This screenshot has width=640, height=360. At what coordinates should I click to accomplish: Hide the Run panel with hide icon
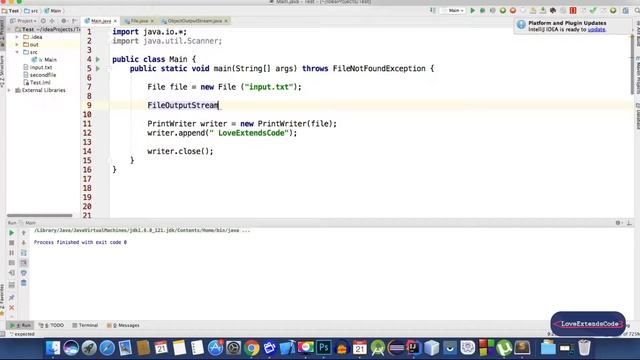pyautogui.click(x=629, y=223)
